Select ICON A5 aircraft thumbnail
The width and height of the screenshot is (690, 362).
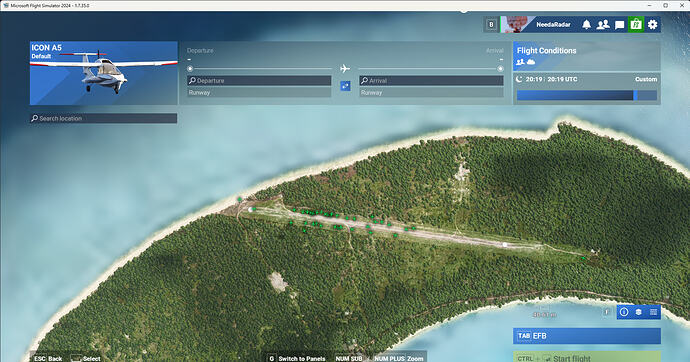coord(103,73)
